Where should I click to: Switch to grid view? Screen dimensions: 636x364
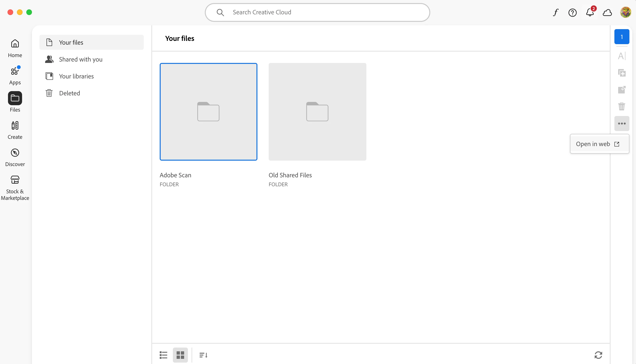tap(180, 355)
